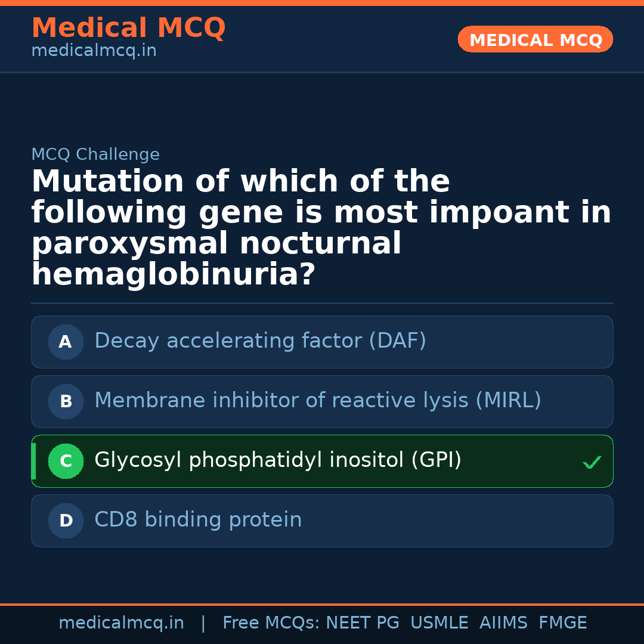Image resolution: width=644 pixels, height=644 pixels.
Task: Choose the Decay accelerating factor (DAF) text
Action: (x=260, y=341)
